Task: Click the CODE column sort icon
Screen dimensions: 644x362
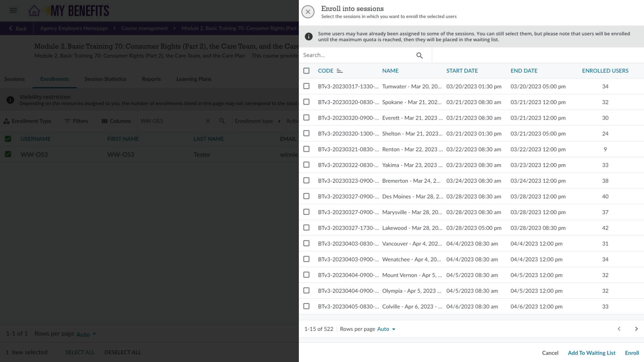Action: (x=339, y=71)
